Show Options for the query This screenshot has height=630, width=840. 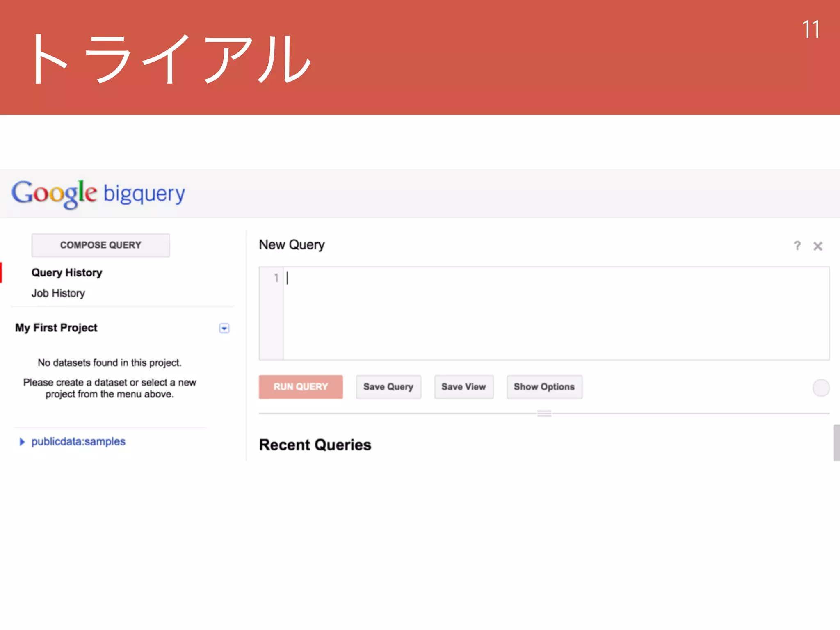pyautogui.click(x=544, y=387)
